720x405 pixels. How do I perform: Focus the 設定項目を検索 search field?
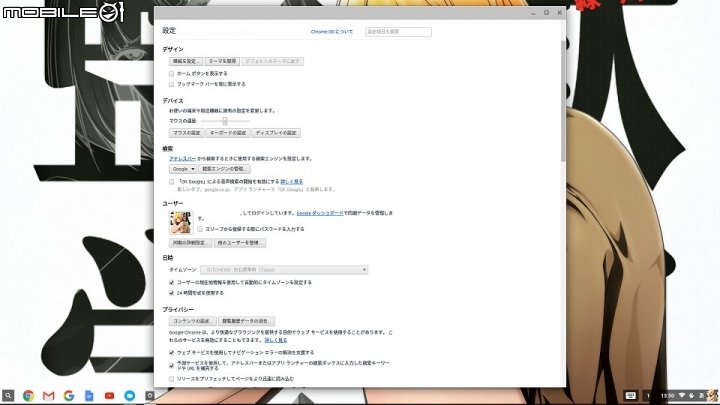[x=398, y=32]
